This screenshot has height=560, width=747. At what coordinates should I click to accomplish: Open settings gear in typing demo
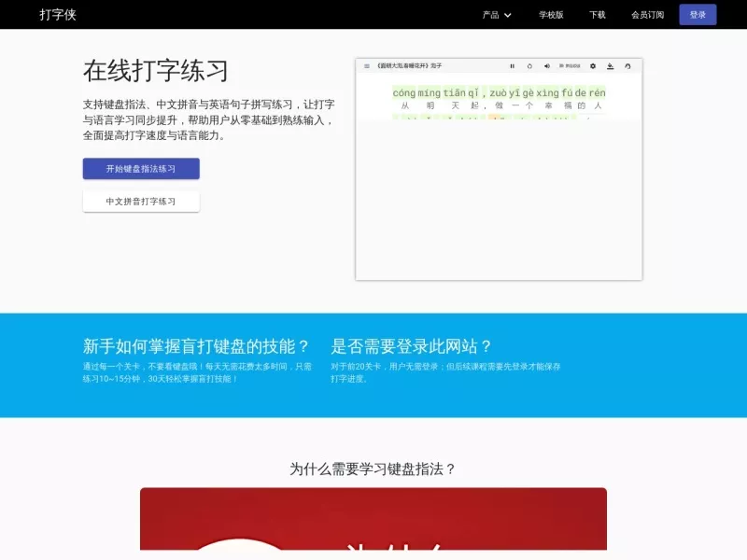click(593, 66)
